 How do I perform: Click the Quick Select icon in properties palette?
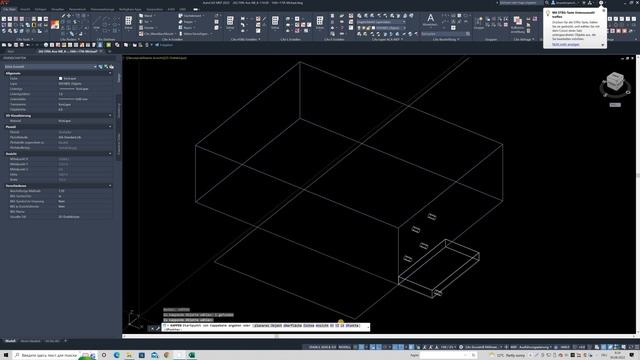click(111, 67)
